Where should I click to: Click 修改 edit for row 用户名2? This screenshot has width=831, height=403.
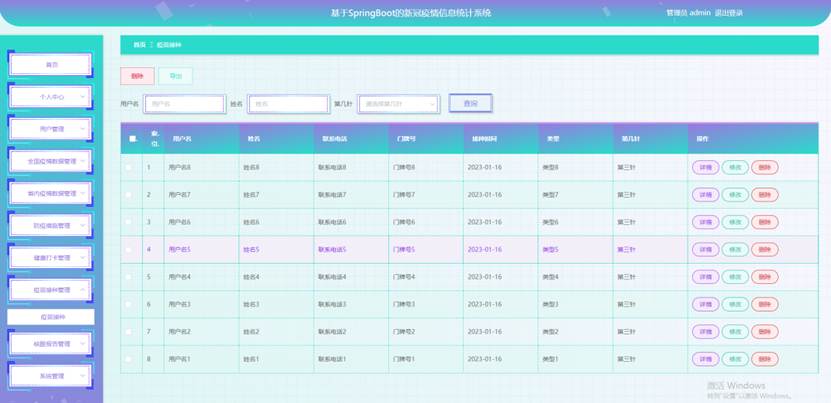[735, 332]
